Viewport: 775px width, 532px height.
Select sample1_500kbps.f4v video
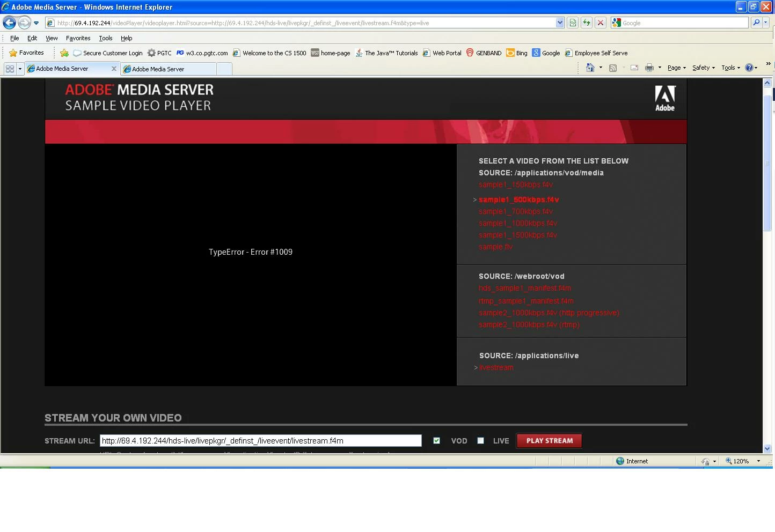[x=519, y=199]
